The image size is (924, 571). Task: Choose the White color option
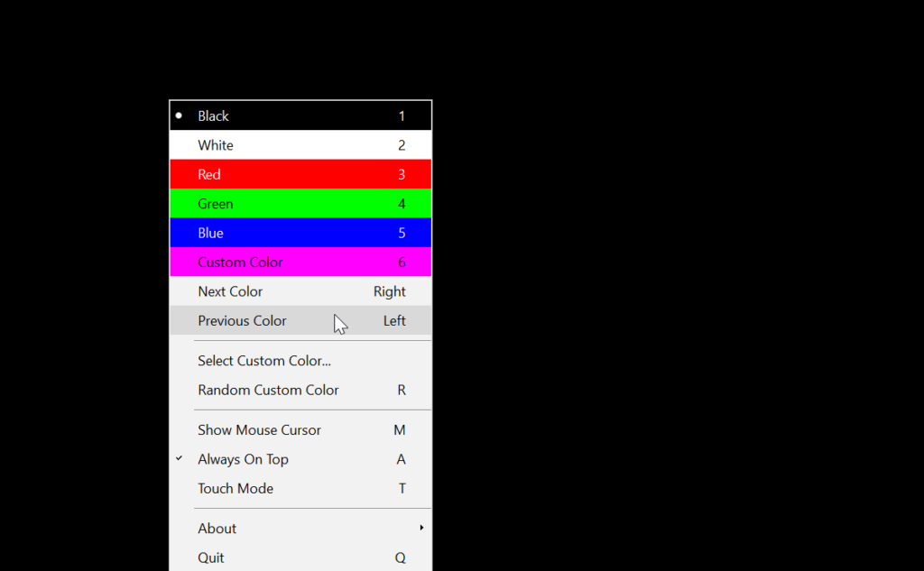tap(300, 145)
